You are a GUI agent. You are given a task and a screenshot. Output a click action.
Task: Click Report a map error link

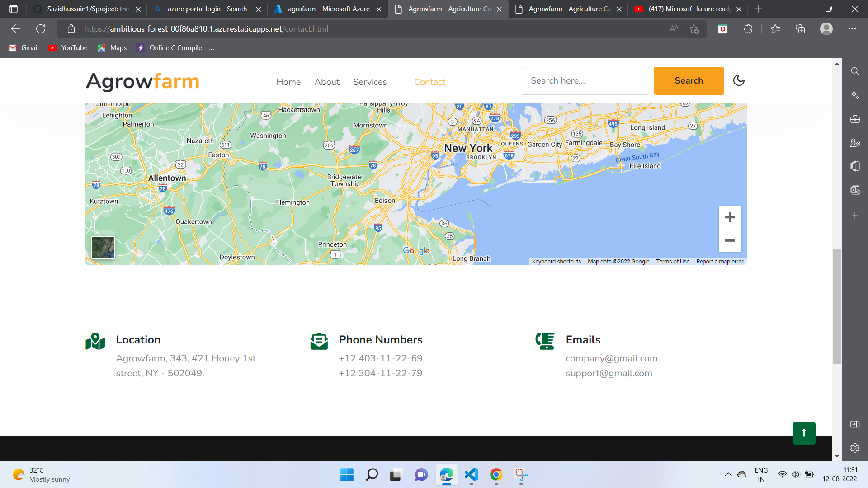(x=720, y=262)
